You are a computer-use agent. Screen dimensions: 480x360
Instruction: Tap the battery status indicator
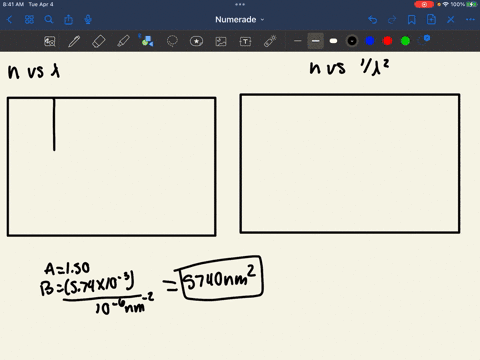[472, 4]
